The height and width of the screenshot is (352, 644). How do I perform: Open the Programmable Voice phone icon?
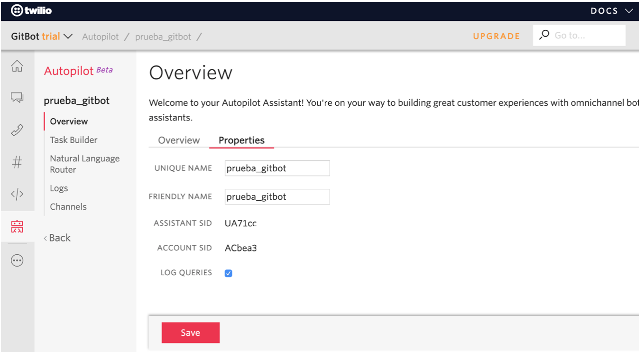point(17,130)
